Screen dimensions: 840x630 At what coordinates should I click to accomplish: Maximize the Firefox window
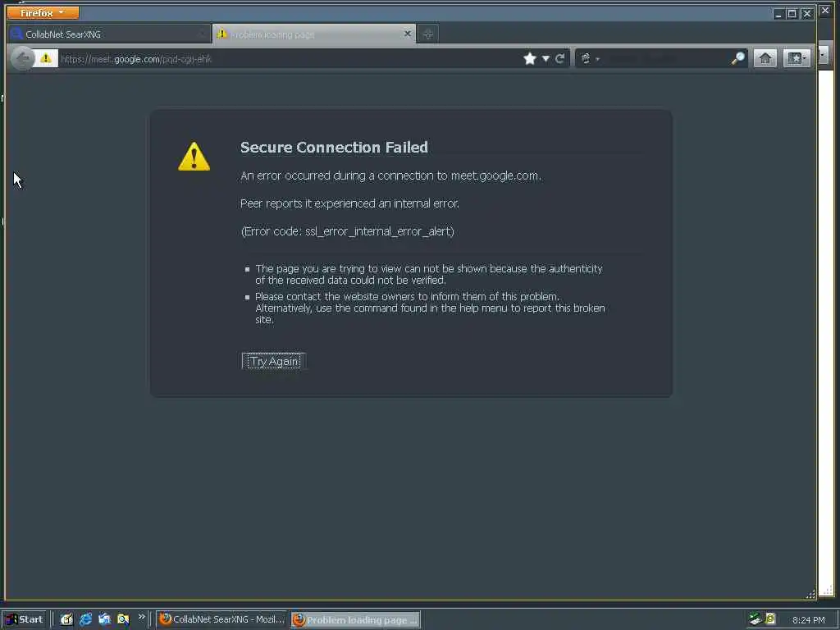pyautogui.click(x=792, y=14)
